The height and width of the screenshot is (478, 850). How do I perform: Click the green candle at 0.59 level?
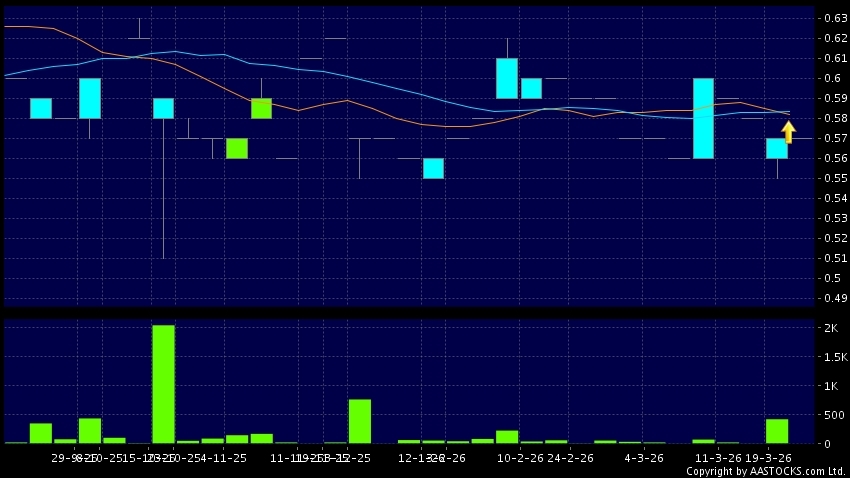tap(261, 108)
